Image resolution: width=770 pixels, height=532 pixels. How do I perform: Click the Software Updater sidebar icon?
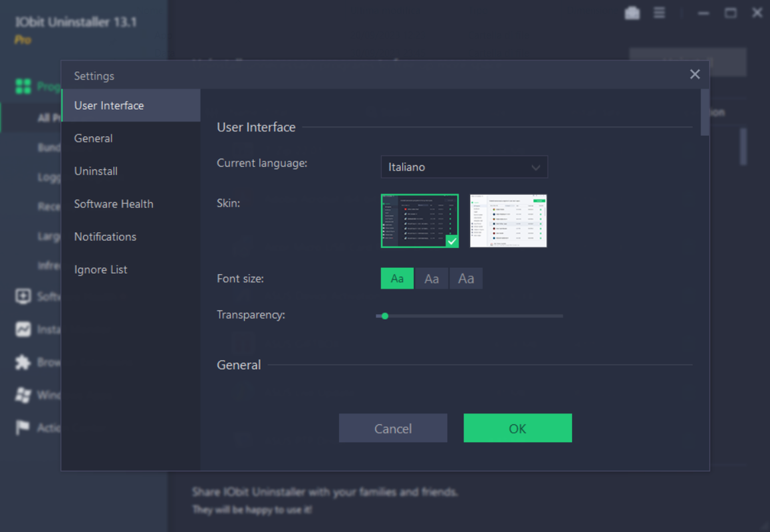[x=23, y=296]
